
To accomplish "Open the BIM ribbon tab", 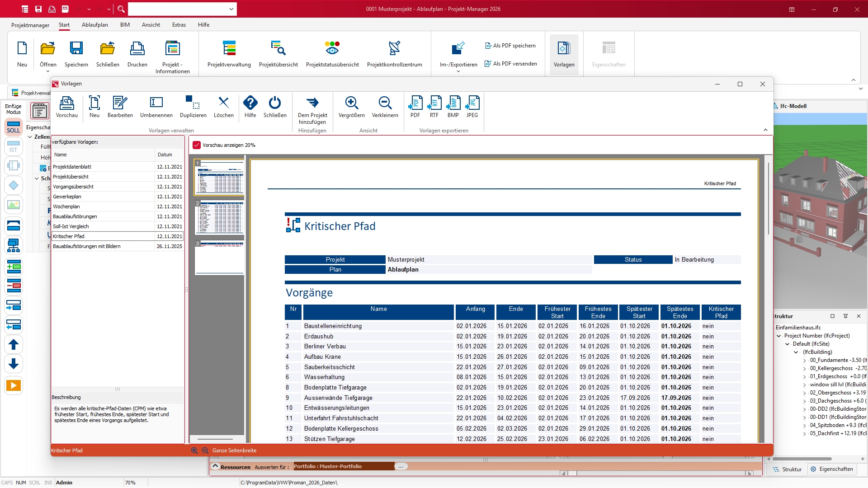I will click(125, 25).
